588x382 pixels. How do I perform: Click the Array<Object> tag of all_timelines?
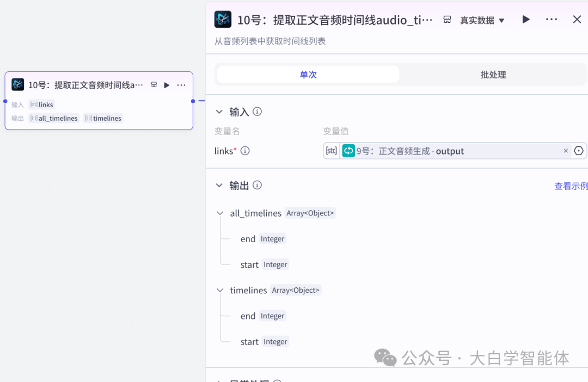[x=310, y=213]
